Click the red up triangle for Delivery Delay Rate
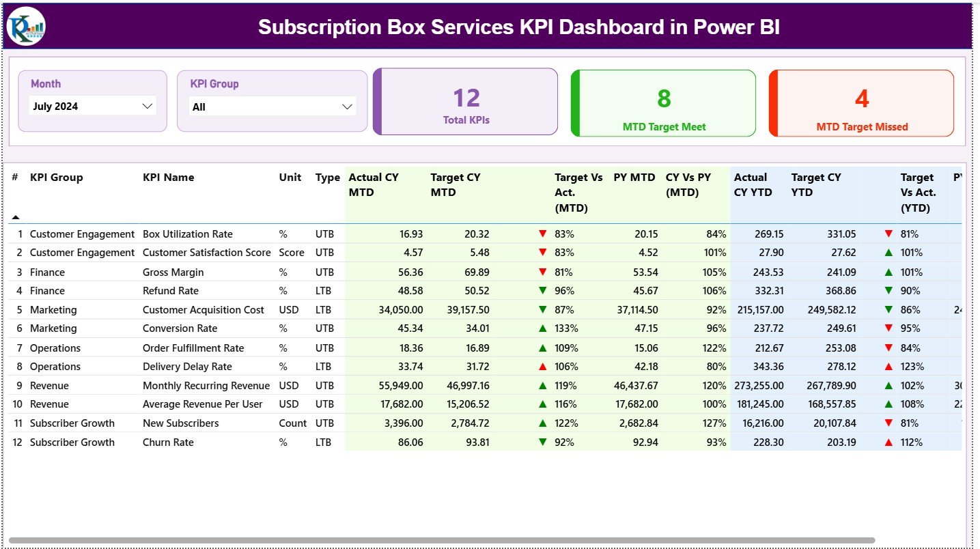Image resolution: width=980 pixels, height=549 pixels. 542,367
